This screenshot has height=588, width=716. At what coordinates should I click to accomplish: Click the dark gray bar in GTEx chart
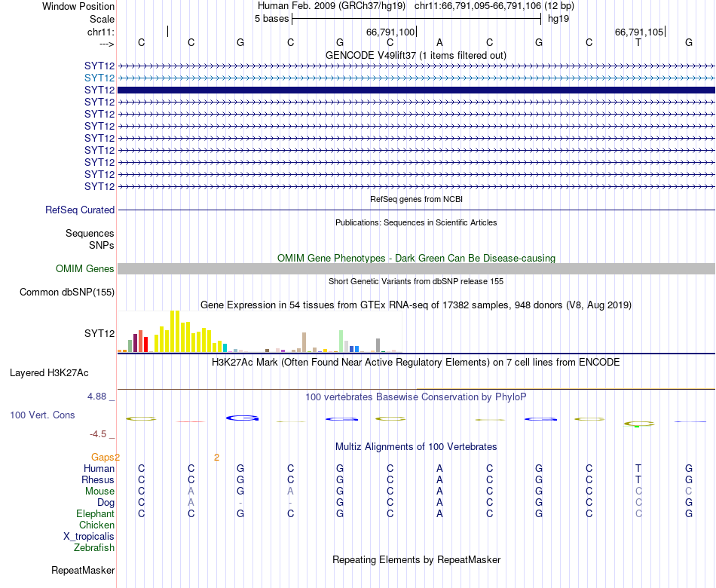[378, 345]
